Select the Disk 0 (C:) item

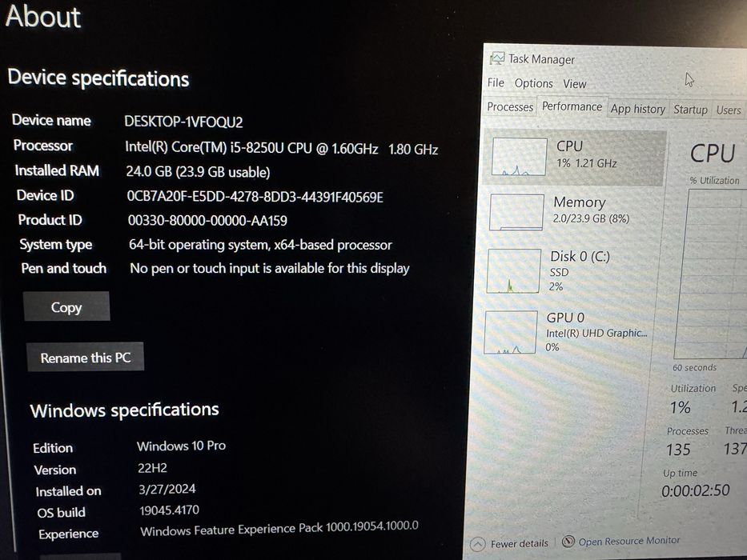click(569, 270)
